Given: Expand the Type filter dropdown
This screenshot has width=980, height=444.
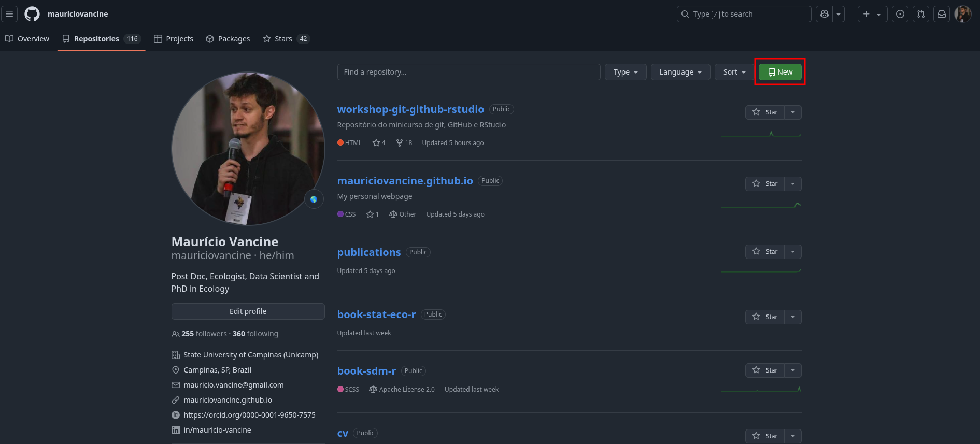Looking at the screenshot, I should [x=625, y=72].
